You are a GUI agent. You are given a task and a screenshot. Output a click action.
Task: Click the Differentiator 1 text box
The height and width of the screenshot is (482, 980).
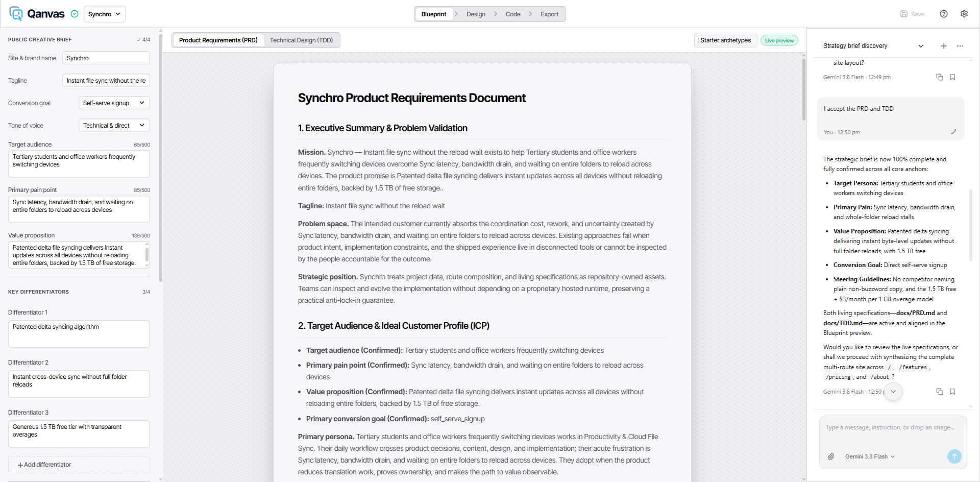click(79, 334)
